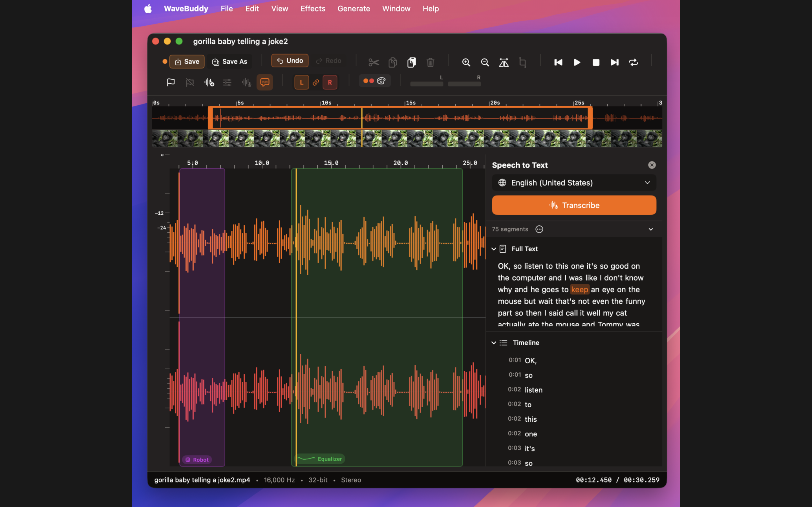
Task: Toggle loop playback icon
Action: coord(634,62)
